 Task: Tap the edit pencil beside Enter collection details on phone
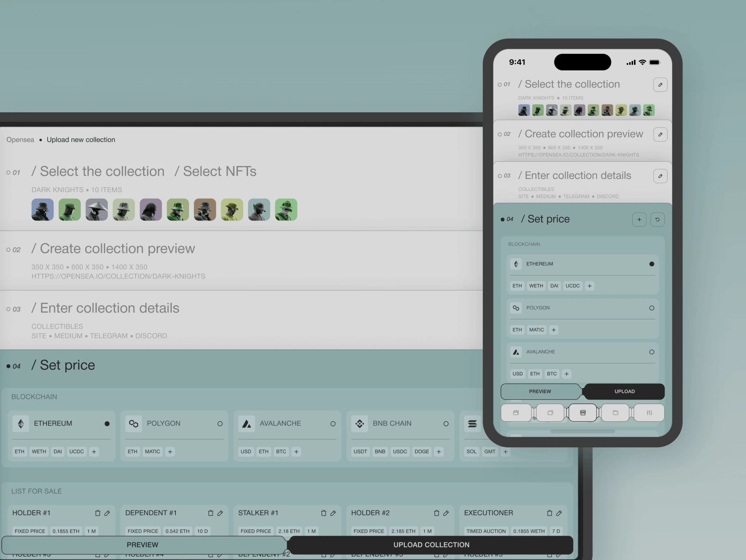660,176
